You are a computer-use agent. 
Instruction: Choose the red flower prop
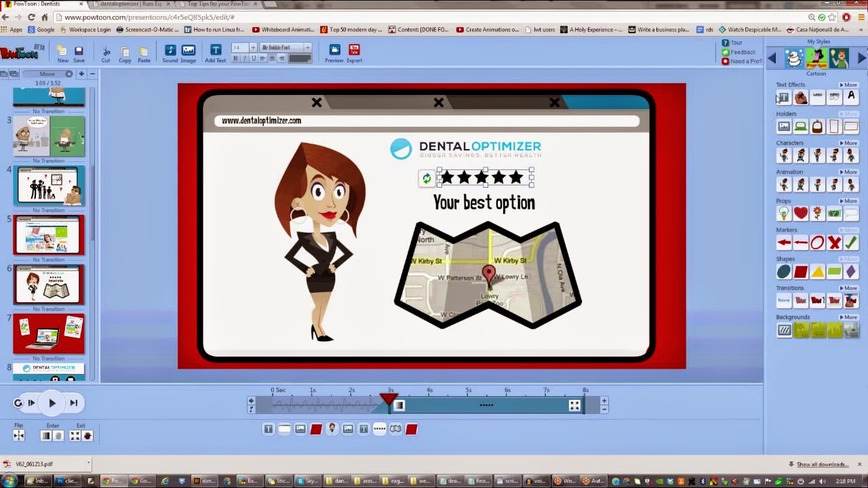(818, 213)
